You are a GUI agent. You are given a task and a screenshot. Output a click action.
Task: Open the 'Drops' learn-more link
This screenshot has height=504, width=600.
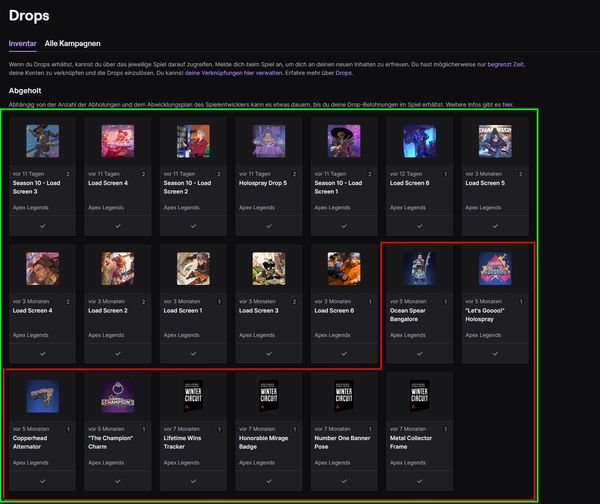tap(343, 73)
